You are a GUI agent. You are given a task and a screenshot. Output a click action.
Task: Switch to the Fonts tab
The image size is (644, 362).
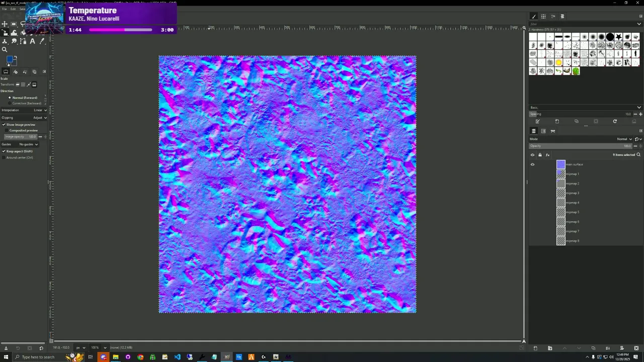(x=553, y=16)
